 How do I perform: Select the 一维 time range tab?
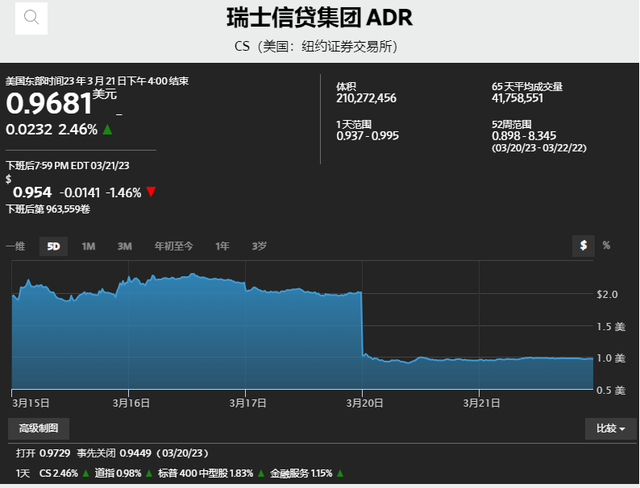pos(16,246)
